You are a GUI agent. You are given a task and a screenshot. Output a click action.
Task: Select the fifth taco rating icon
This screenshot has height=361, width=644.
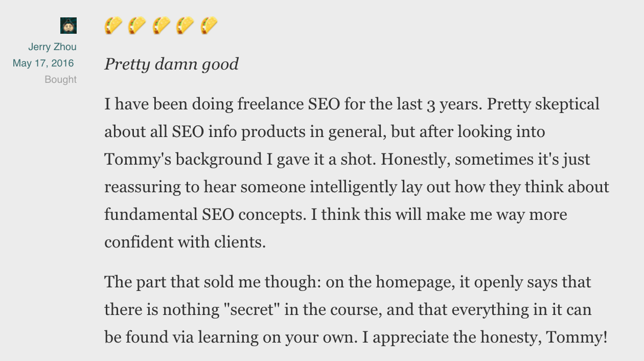(209, 25)
